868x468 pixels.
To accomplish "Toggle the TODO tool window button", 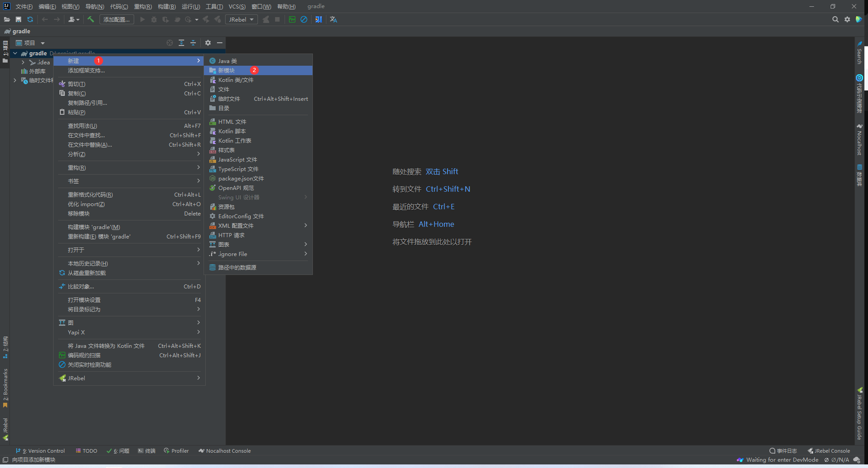I will [86, 451].
